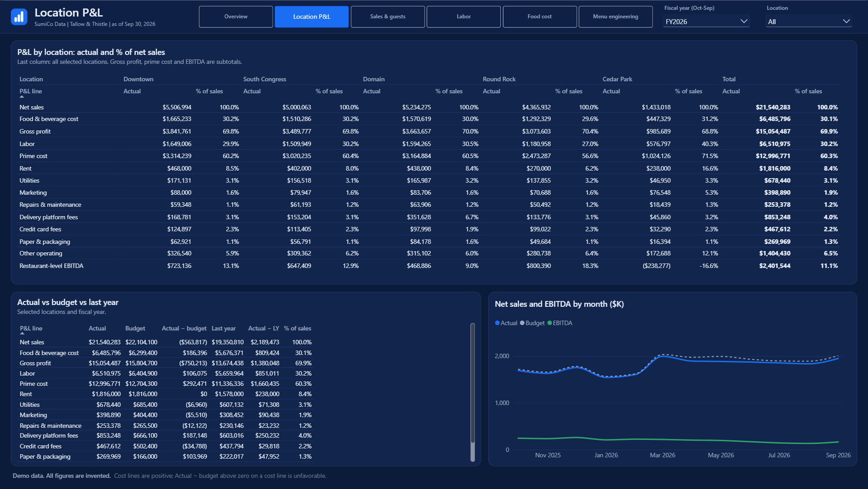
Task: Click sort arrow under lower P&L line header
Action: click(x=22, y=333)
